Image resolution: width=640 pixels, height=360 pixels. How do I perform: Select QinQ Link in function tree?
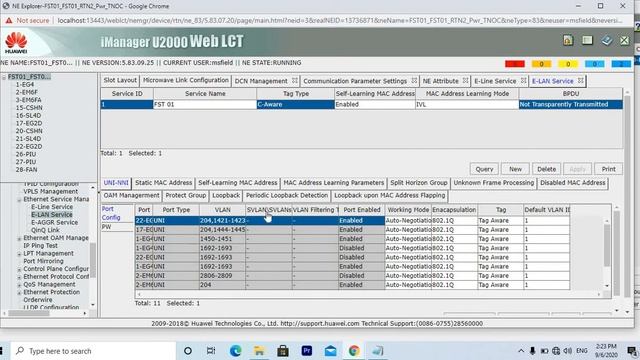pos(45,230)
